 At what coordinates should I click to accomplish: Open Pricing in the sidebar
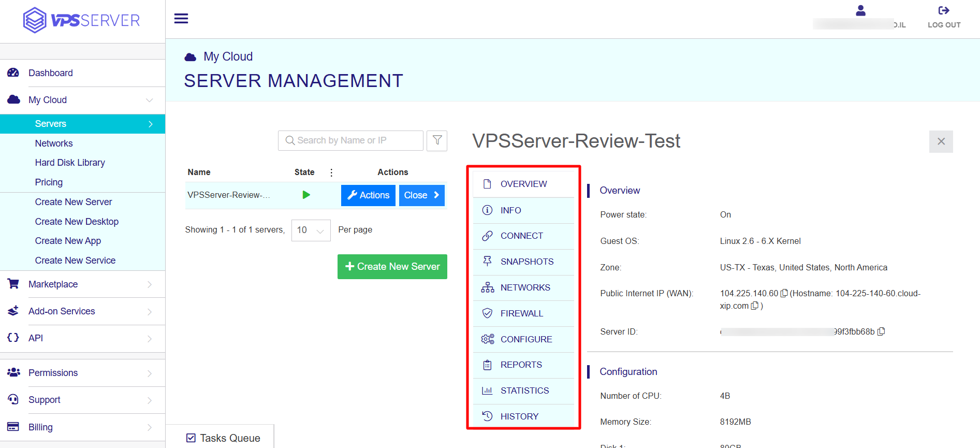[x=49, y=182]
